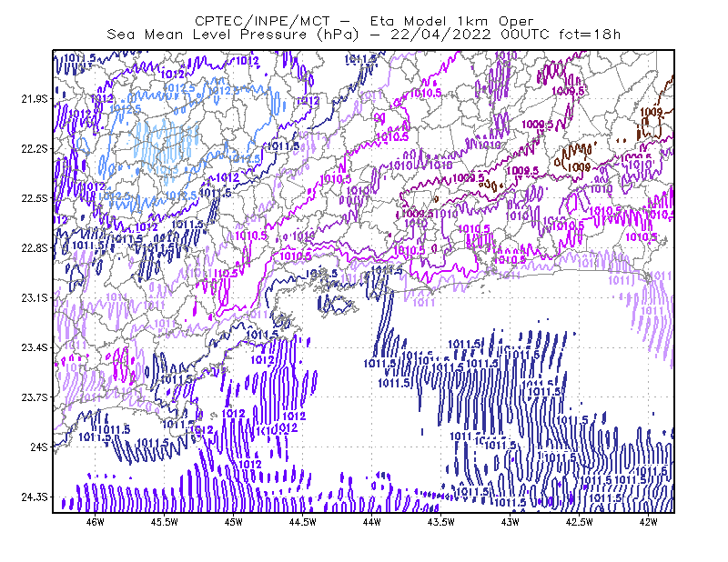Click the Sea Mean Level Pressure subtitle
This screenshot has width=728, height=562.
coord(363,35)
